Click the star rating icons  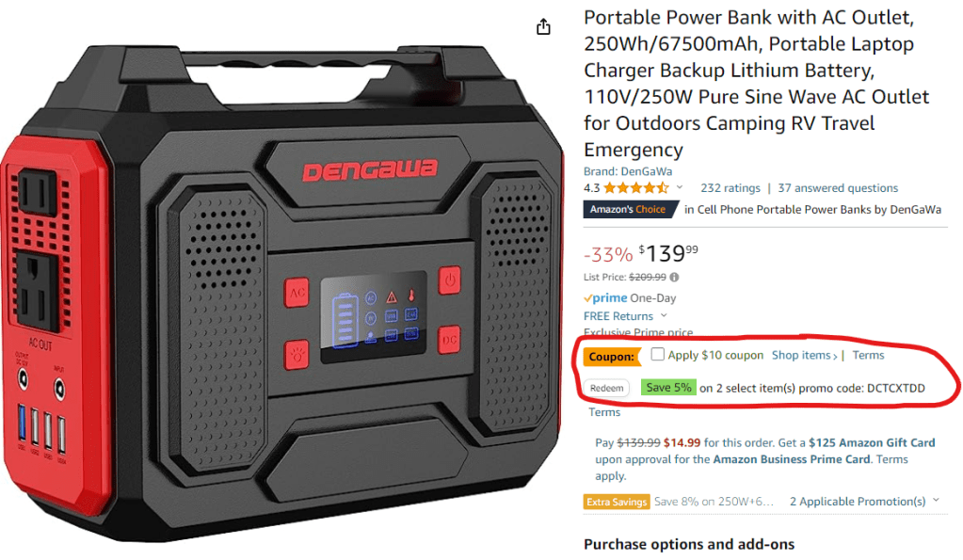pyautogui.click(x=635, y=188)
